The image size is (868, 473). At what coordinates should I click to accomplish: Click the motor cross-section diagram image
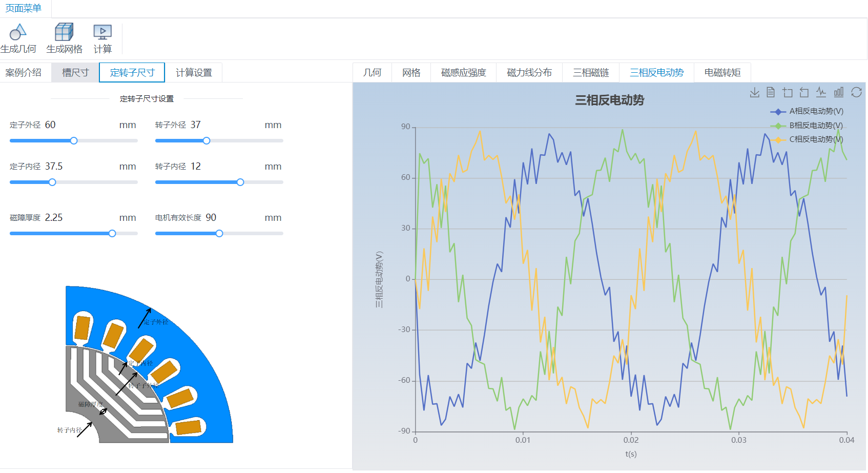tap(145, 364)
